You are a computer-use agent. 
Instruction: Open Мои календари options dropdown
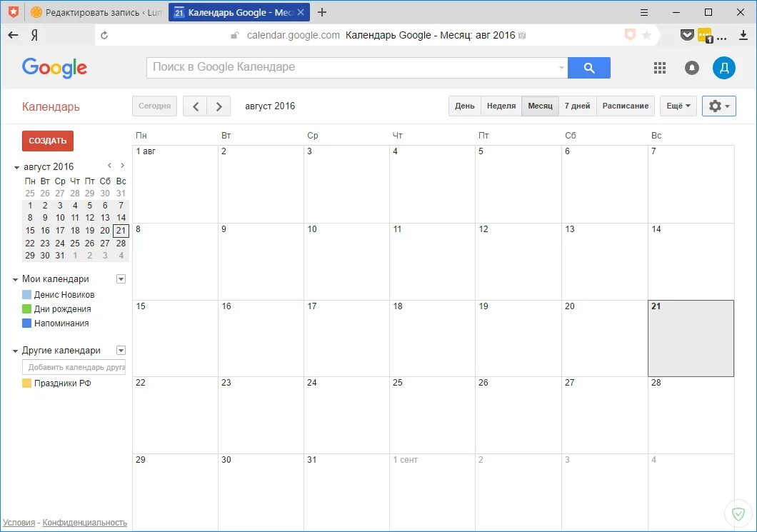[x=121, y=279]
